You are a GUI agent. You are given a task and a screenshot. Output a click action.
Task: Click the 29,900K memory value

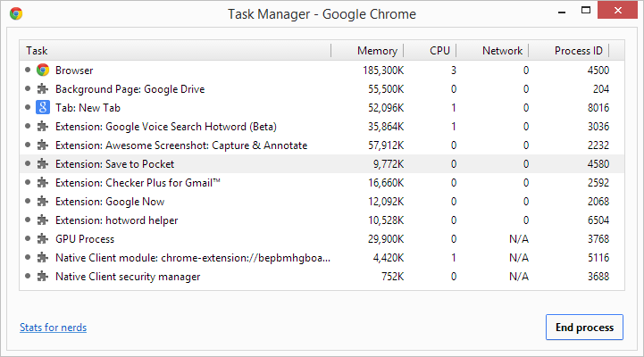tap(386, 239)
